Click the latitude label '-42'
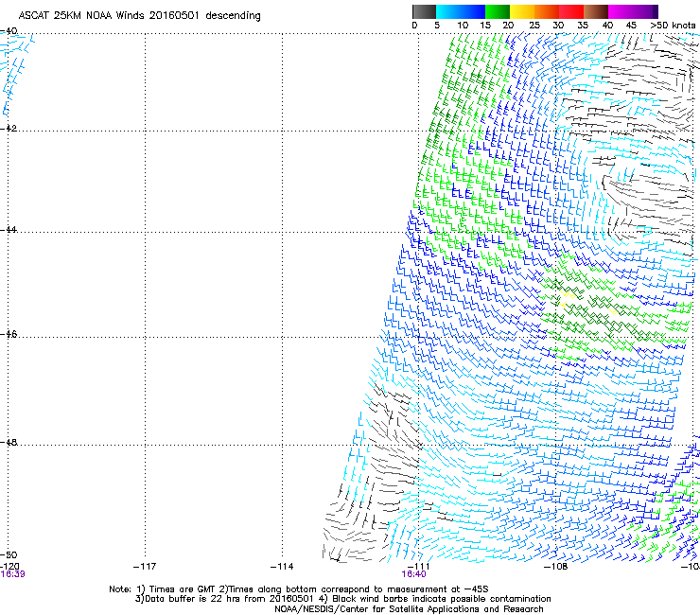The width and height of the screenshot is (700, 615). (9, 128)
